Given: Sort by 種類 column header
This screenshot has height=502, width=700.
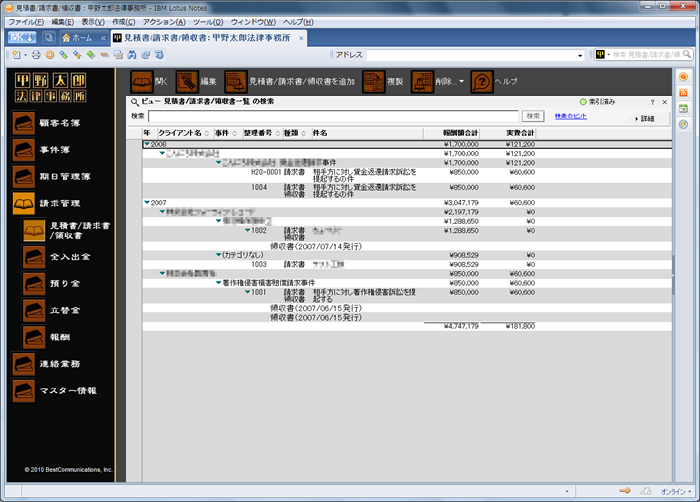Looking at the screenshot, I should (295, 133).
